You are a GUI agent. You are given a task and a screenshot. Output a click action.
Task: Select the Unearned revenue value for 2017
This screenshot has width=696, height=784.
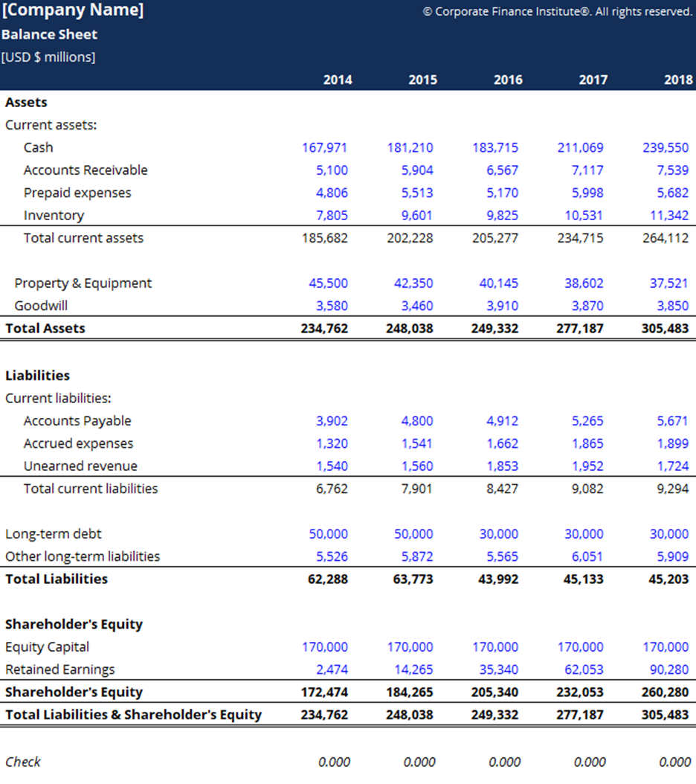tap(587, 466)
